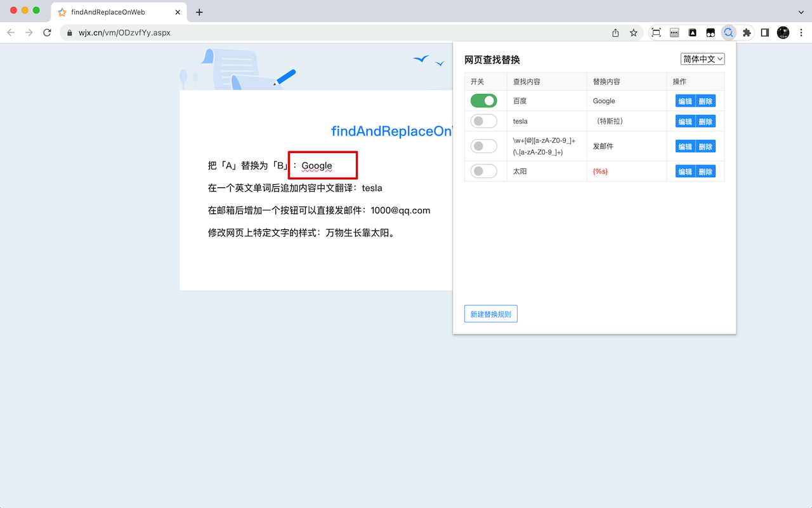Enable the tesla replacement rule
This screenshot has width=812, height=508.
483,121
